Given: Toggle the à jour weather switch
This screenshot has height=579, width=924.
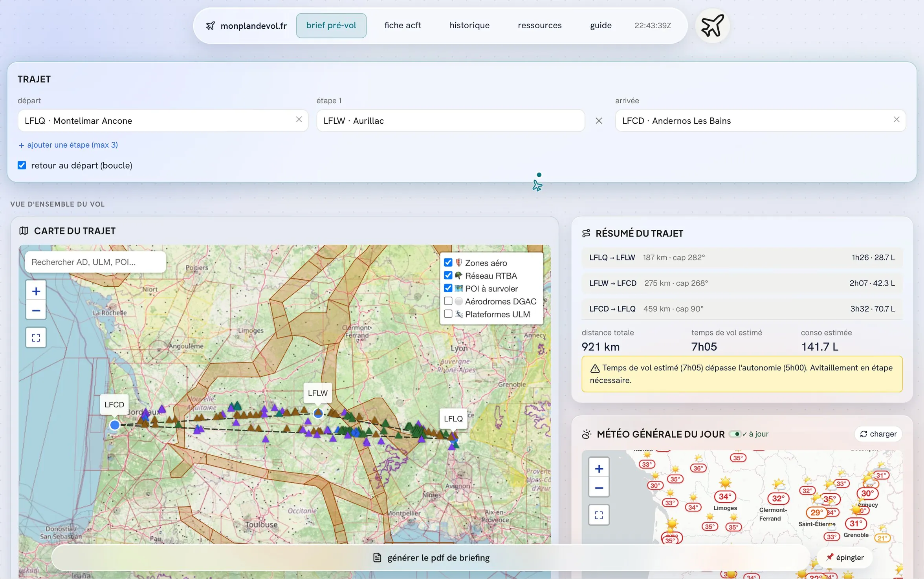Looking at the screenshot, I should [x=735, y=434].
